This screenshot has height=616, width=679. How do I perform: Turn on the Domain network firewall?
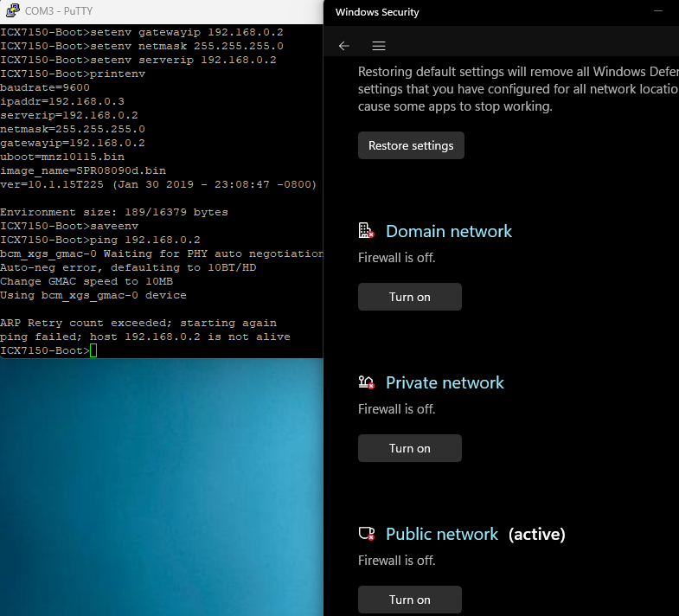(x=409, y=297)
